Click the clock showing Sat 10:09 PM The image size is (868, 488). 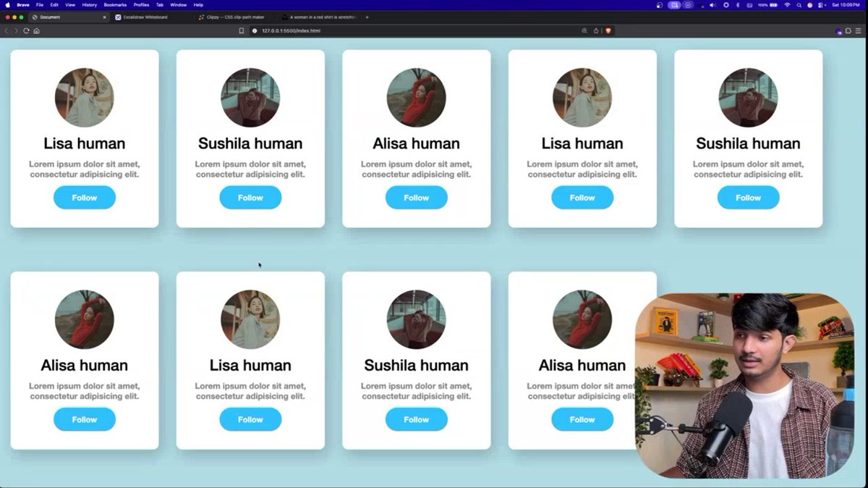845,4
